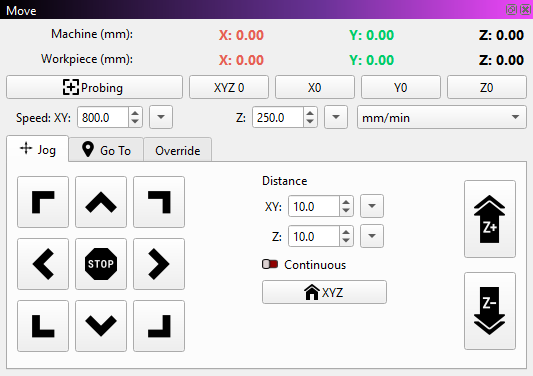The width and height of the screenshot is (533, 376).
Task: Jog X negative with left arrow
Action: tap(43, 264)
